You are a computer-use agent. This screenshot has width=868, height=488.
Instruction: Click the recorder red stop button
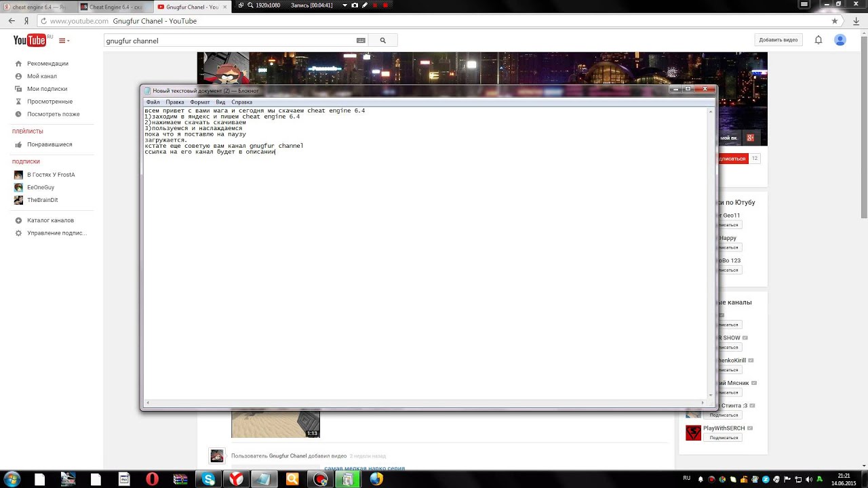point(385,5)
